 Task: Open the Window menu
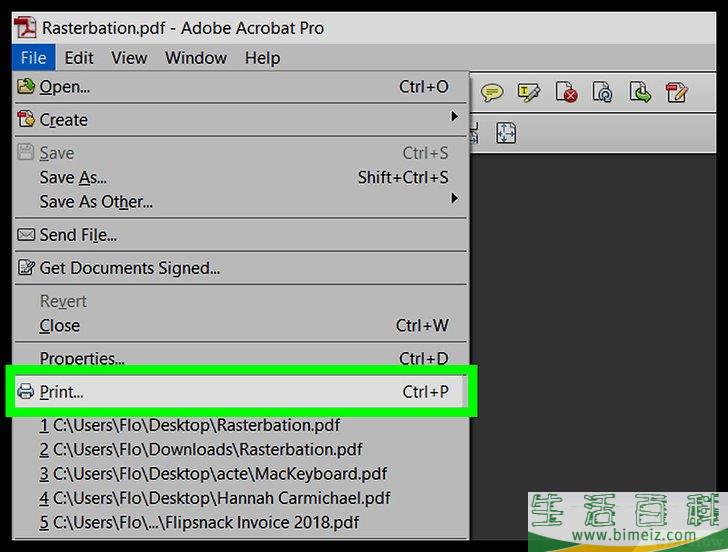click(196, 58)
